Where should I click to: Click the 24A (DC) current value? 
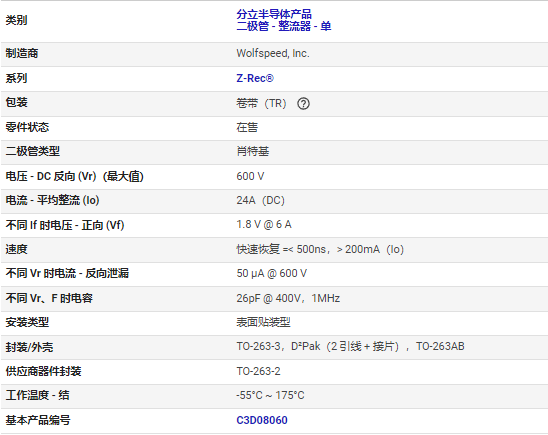click(261, 200)
